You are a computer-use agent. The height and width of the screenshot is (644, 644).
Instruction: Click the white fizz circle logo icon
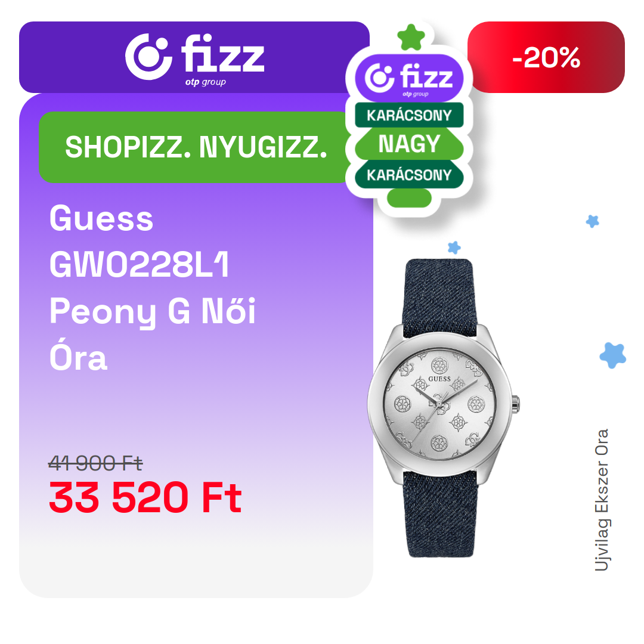click(148, 57)
